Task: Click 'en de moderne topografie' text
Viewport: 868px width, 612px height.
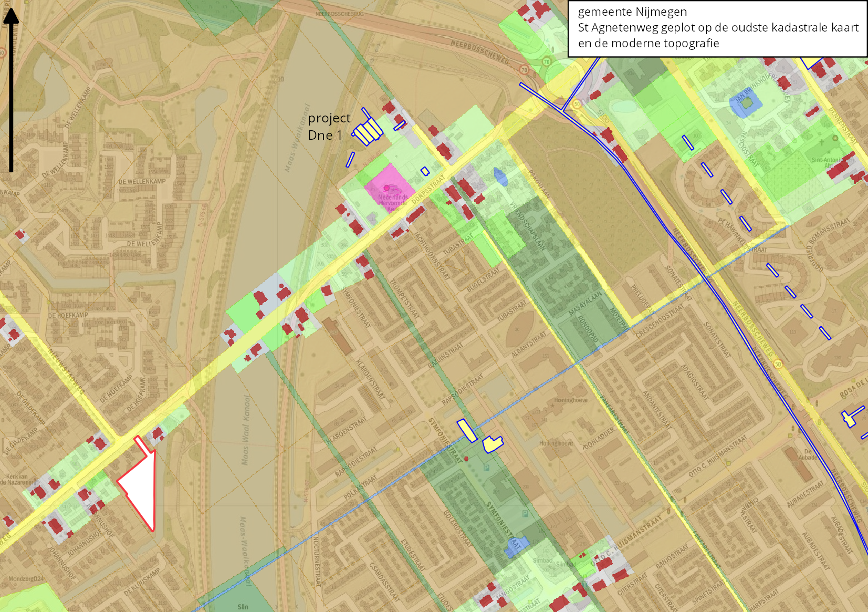Action: click(649, 43)
